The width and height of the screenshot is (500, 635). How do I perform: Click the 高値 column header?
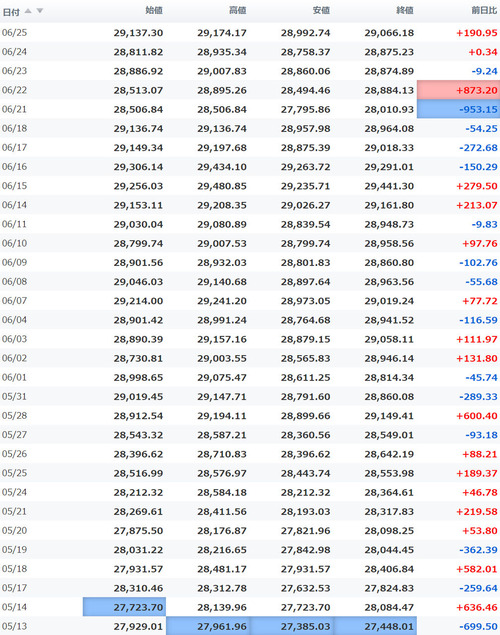pos(238,11)
